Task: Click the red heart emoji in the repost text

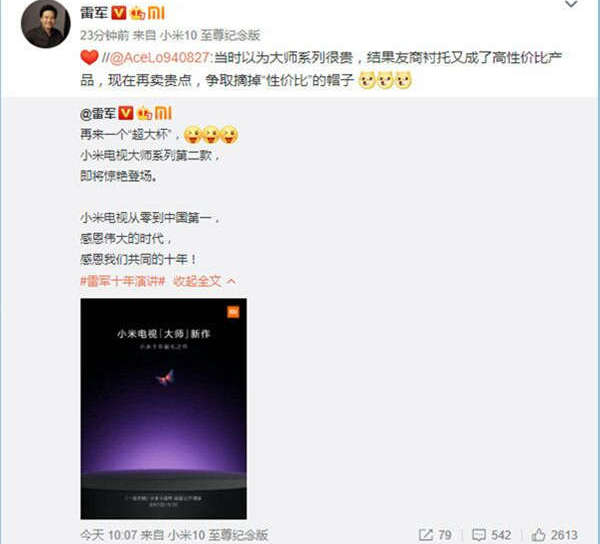Action: point(90,57)
